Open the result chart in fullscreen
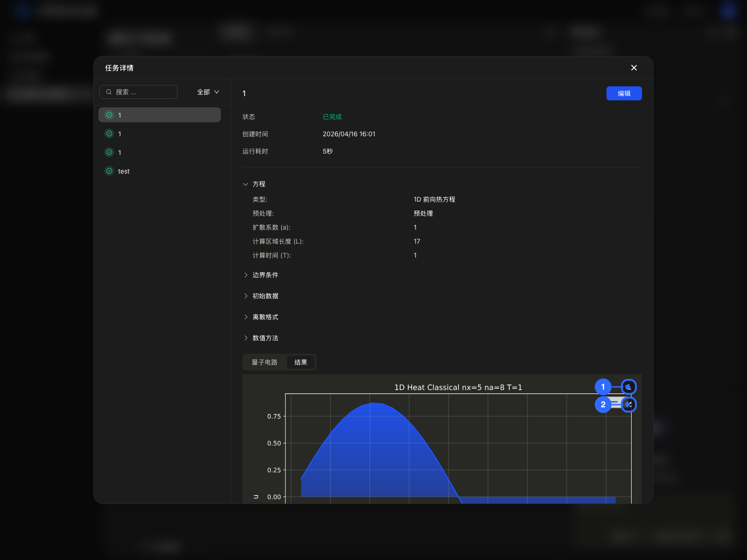The height and width of the screenshot is (560, 747). click(628, 404)
